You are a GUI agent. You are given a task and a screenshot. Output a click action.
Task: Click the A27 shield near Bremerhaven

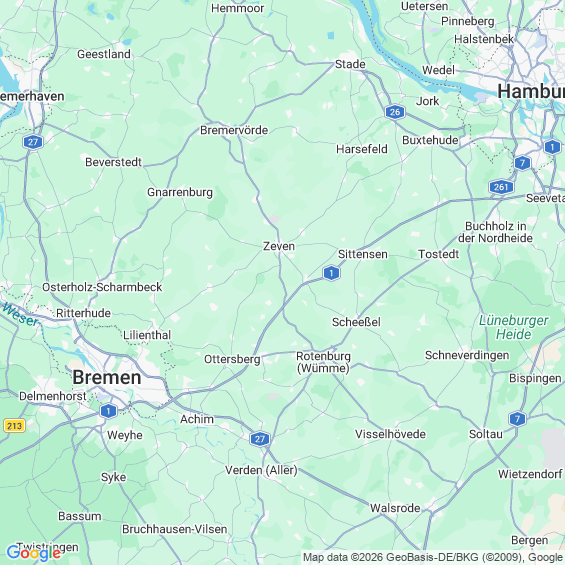[x=33, y=142]
